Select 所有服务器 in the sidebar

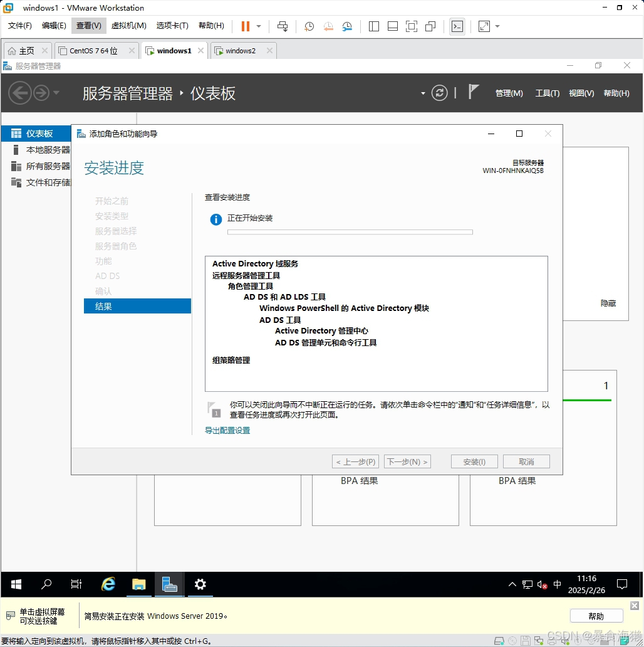[x=36, y=166]
